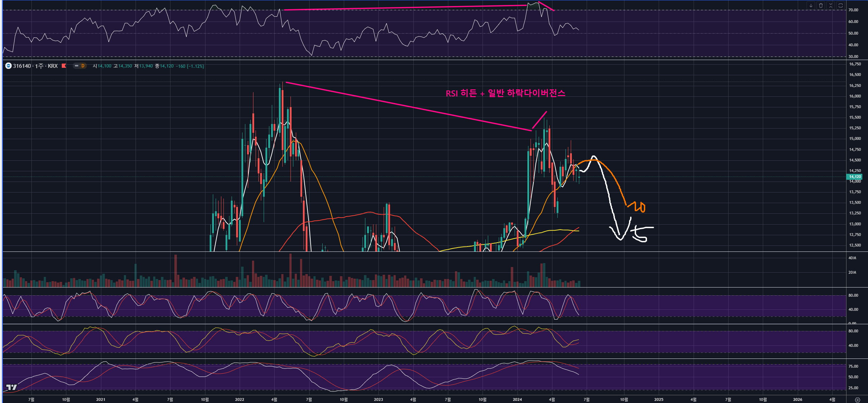The height and width of the screenshot is (403, 868).
Task: Click the green 14,120 current price label
Action: 855,177
